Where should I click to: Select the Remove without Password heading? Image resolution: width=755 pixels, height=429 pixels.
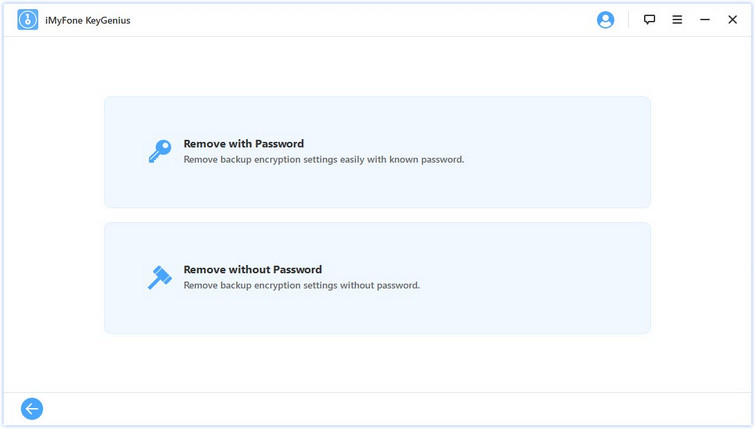(x=253, y=269)
